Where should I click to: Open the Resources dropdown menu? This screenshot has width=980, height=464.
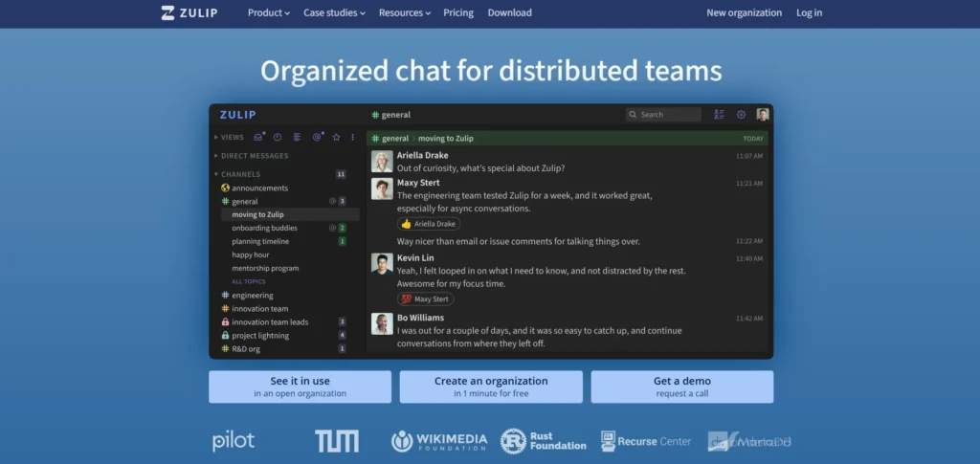coord(405,12)
